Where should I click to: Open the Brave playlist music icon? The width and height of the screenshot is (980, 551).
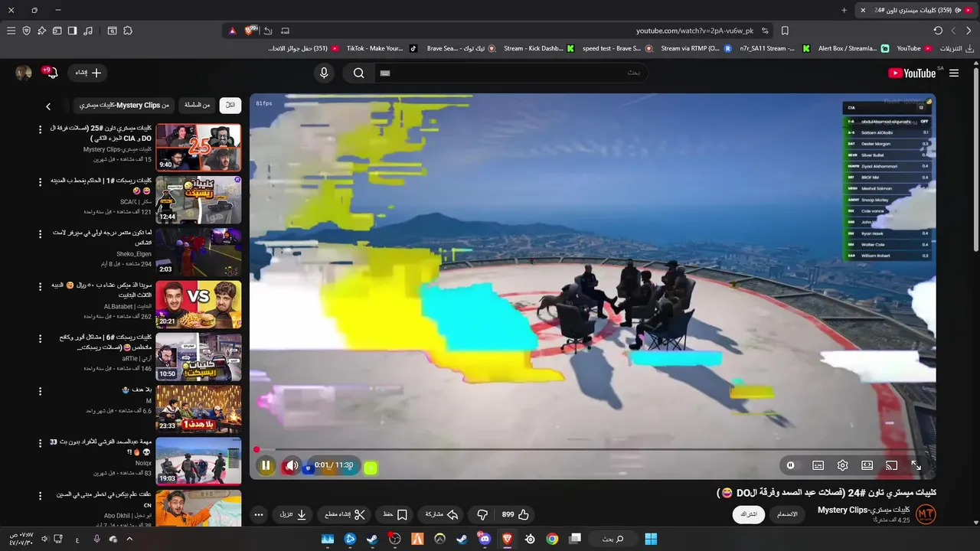point(88,31)
